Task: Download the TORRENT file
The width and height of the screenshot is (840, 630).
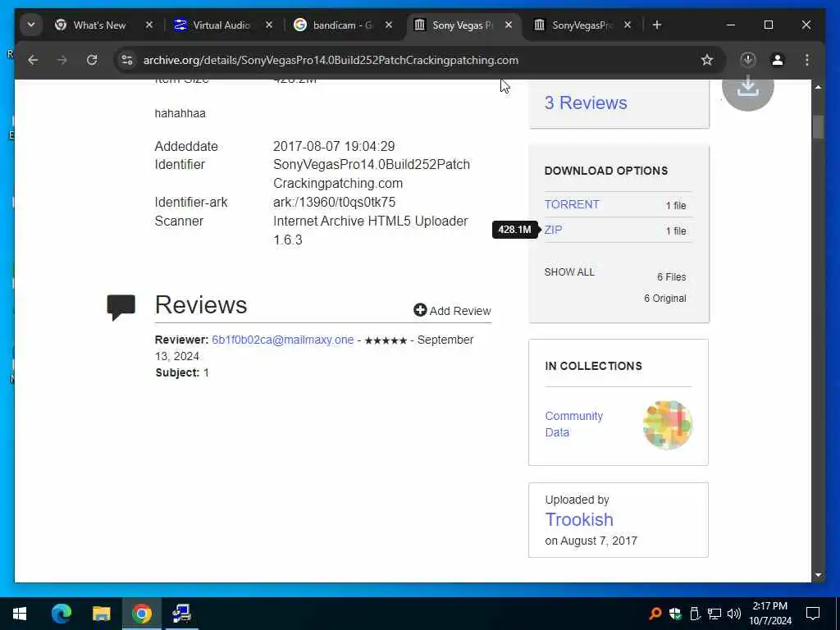Action: (x=572, y=204)
